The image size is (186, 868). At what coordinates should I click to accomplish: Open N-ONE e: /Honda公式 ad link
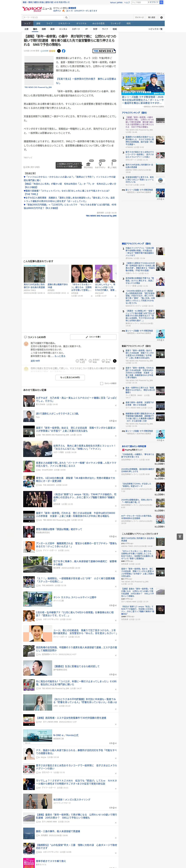coord(66,735)
